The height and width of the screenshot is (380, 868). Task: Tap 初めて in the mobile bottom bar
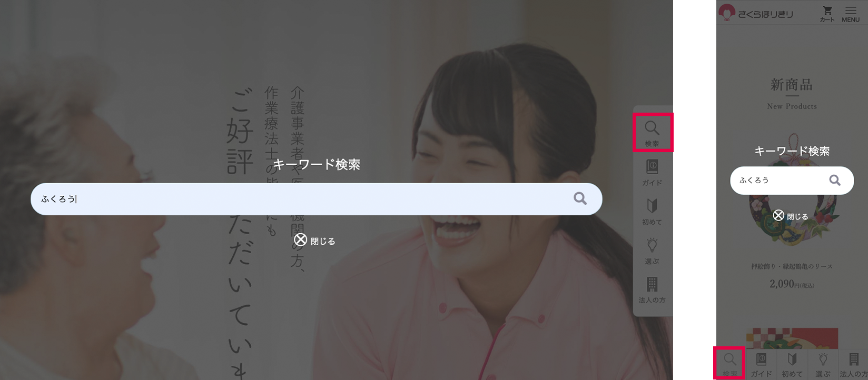[x=792, y=364]
